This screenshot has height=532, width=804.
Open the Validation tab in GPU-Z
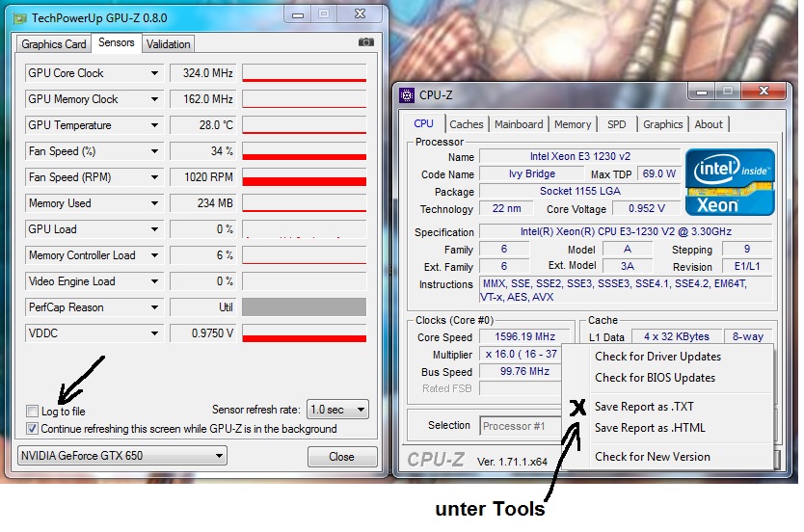[168, 44]
